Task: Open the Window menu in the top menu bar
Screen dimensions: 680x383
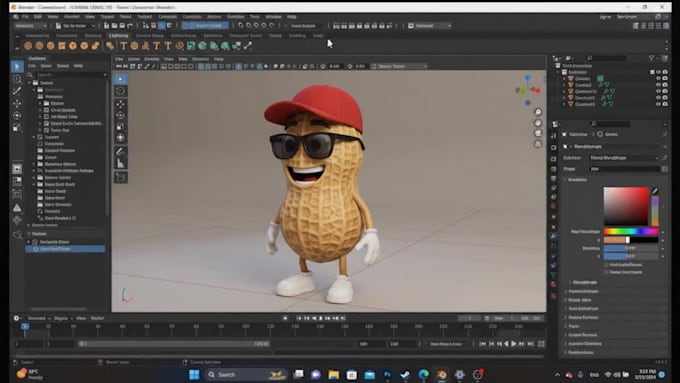Action: 273,16
